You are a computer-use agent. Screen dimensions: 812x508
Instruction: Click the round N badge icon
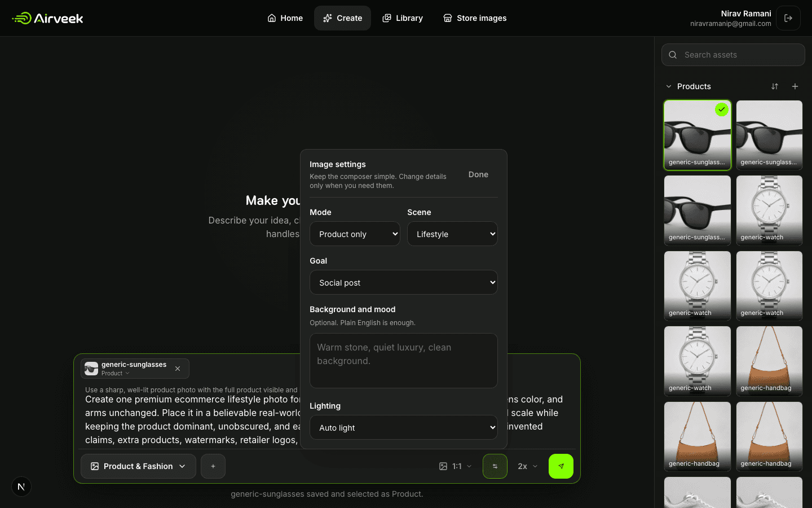tap(21, 487)
